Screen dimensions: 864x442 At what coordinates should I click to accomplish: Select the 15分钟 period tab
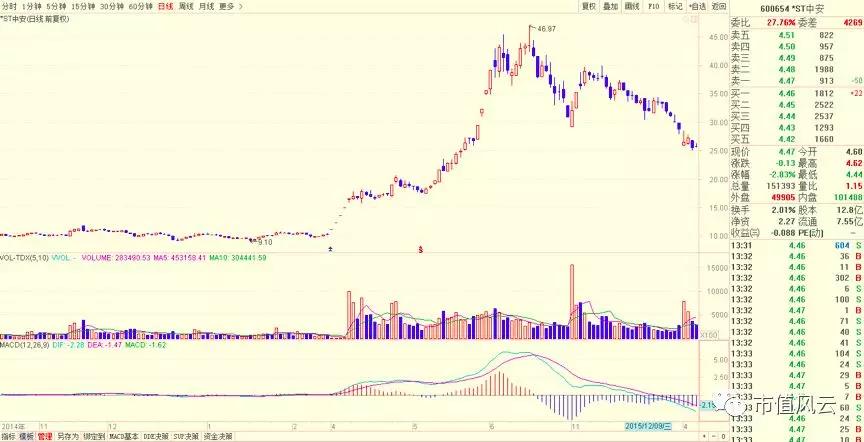pos(83,7)
